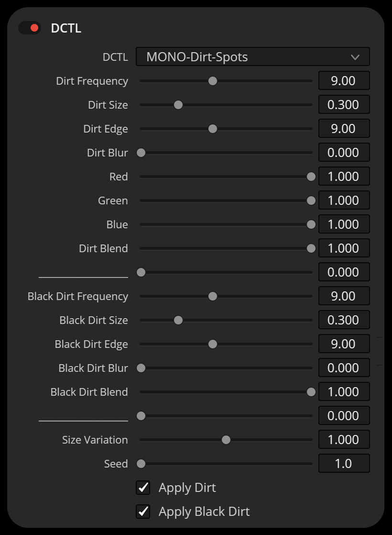Select the Dirt Frequency value field
This screenshot has height=535, width=392.
point(344,81)
